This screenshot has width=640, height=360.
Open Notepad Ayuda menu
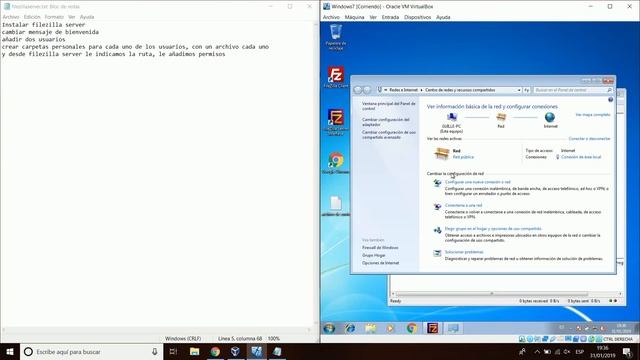coord(87,17)
